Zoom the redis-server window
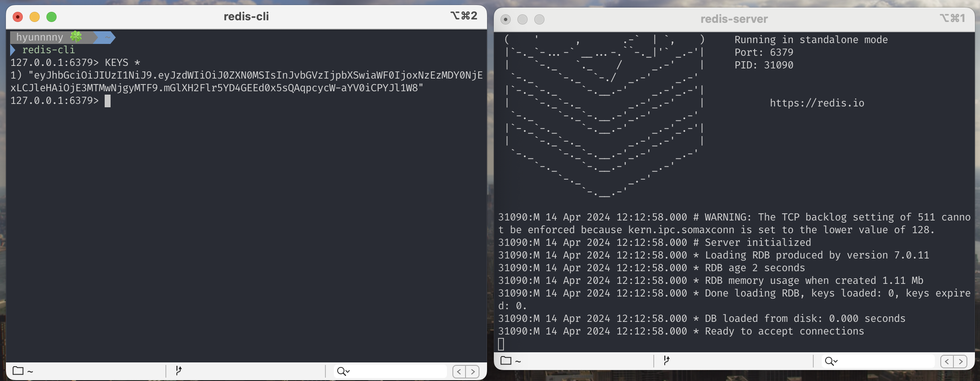This screenshot has height=381, width=980. click(539, 19)
